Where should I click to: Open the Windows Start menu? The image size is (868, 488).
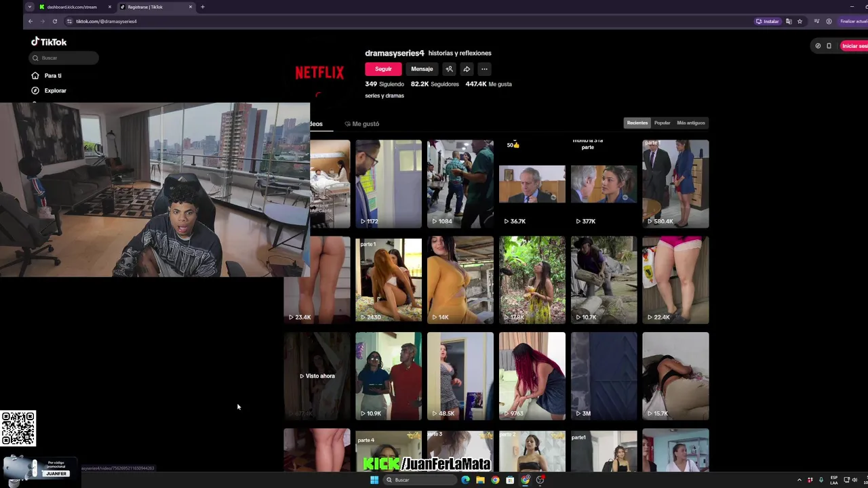(374, 480)
